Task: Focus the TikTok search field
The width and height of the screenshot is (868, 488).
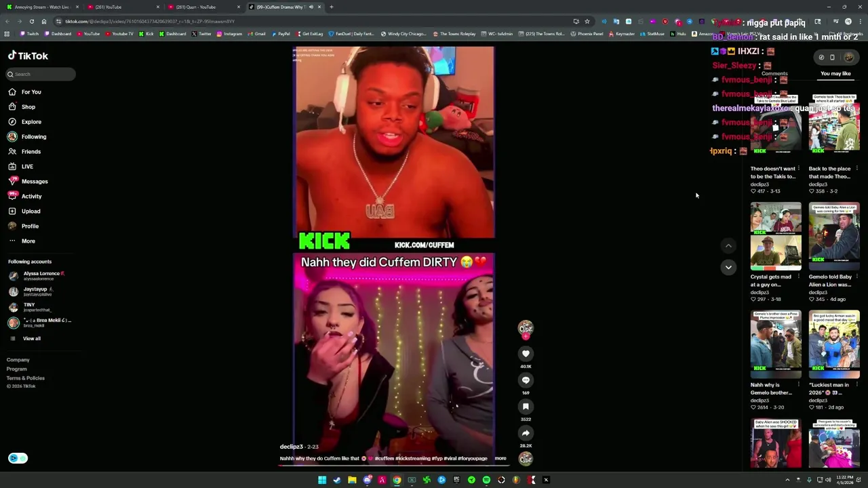Action: tap(41, 75)
